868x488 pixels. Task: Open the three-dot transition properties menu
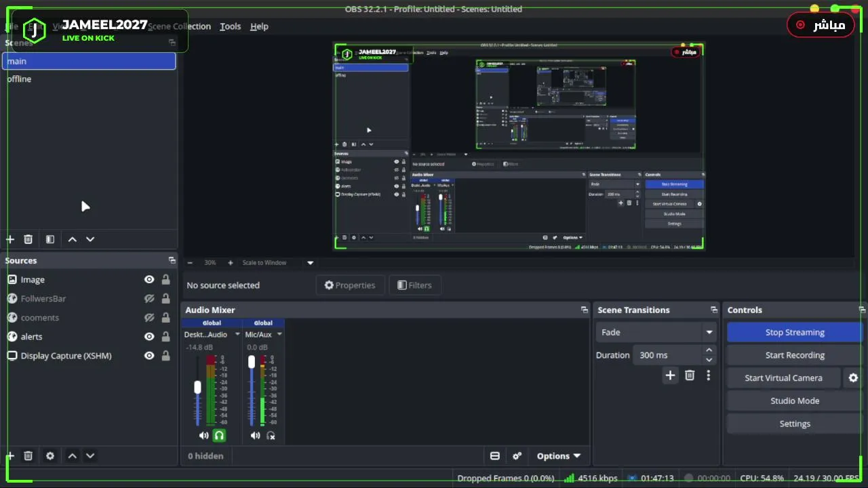[709, 375]
